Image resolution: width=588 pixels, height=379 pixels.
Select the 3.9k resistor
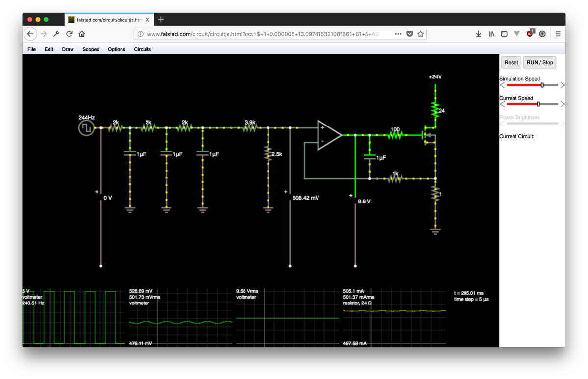(250, 127)
